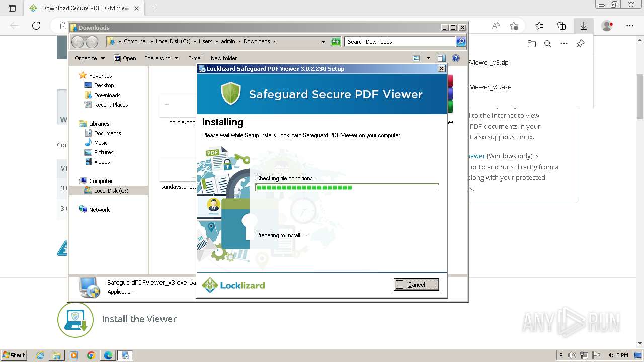Image resolution: width=644 pixels, height=362 pixels.
Task: Open Windows Media Player from the taskbar
Action: coord(74,355)
